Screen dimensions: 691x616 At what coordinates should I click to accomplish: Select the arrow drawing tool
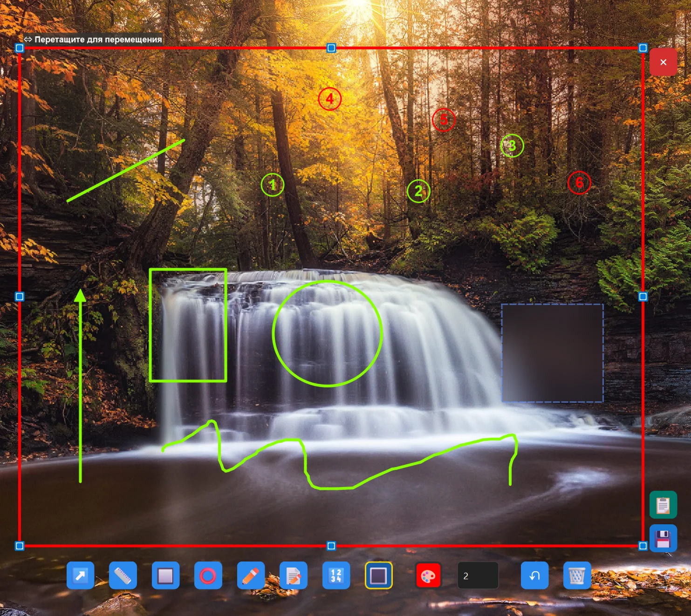pyautogui.click(x=81, y=575)
